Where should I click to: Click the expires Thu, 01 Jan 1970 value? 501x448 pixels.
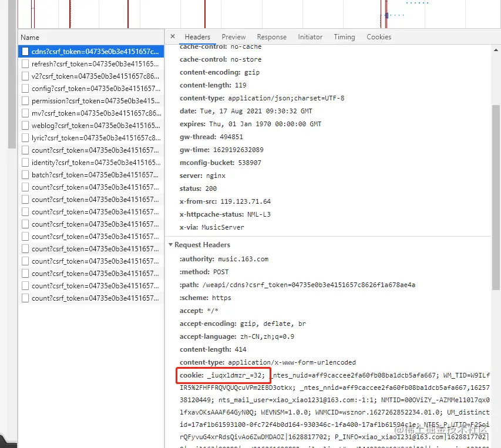point(265,124)
